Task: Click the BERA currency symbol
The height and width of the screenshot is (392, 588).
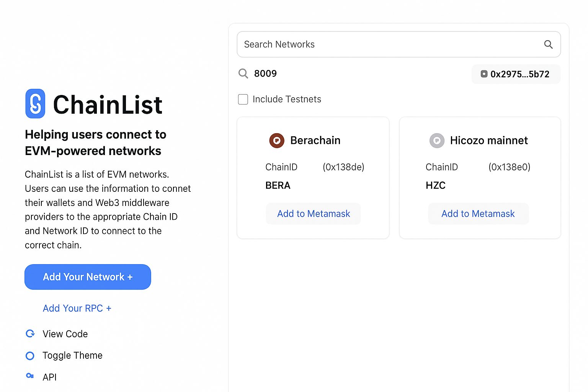Action: click(x=278, y=186)
